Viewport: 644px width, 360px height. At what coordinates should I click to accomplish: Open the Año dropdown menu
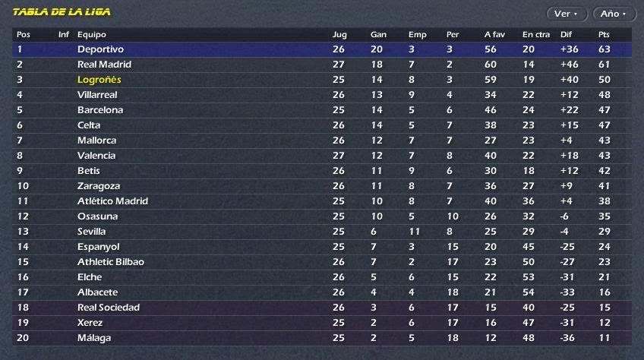tap(614, 14)
